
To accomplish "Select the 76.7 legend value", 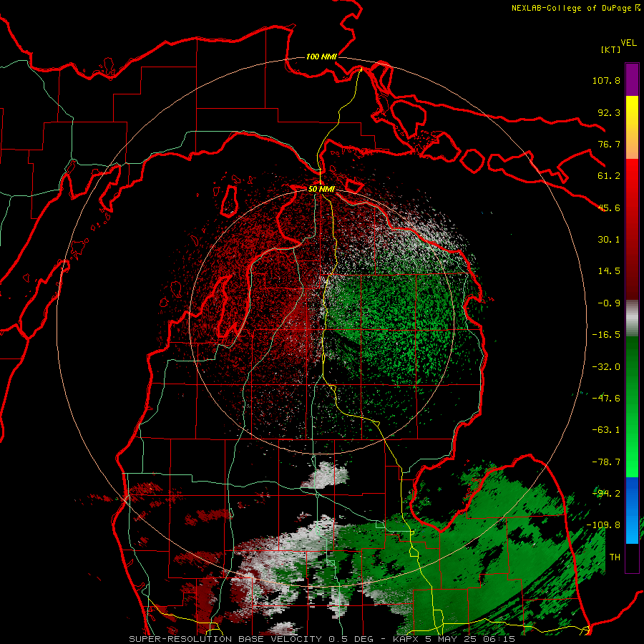I will click(609, 144).
